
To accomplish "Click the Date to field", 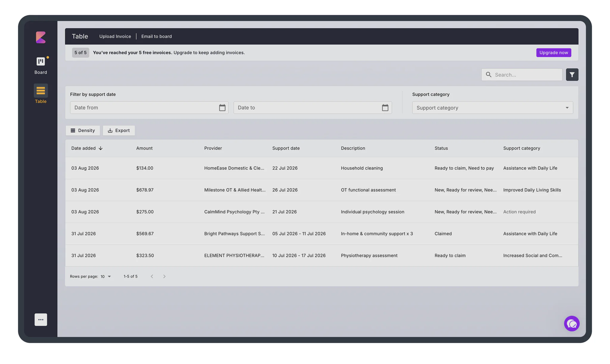I will point(312,108).
